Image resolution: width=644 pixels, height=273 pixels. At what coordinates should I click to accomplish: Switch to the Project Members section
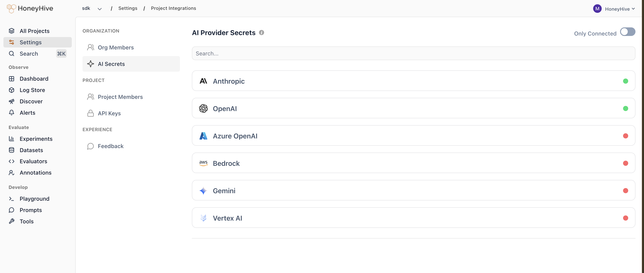(x=120, y=96)
